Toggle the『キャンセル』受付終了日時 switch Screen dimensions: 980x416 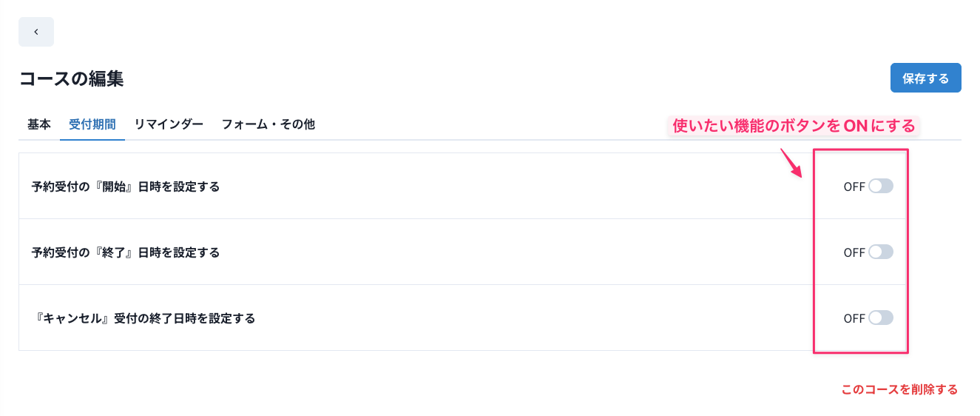[x=881, y=318]
